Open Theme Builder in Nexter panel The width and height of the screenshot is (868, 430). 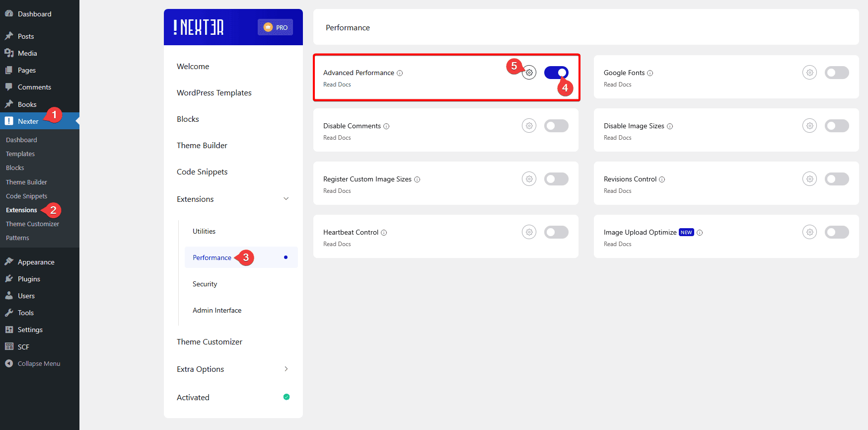[x=202, y=146]
